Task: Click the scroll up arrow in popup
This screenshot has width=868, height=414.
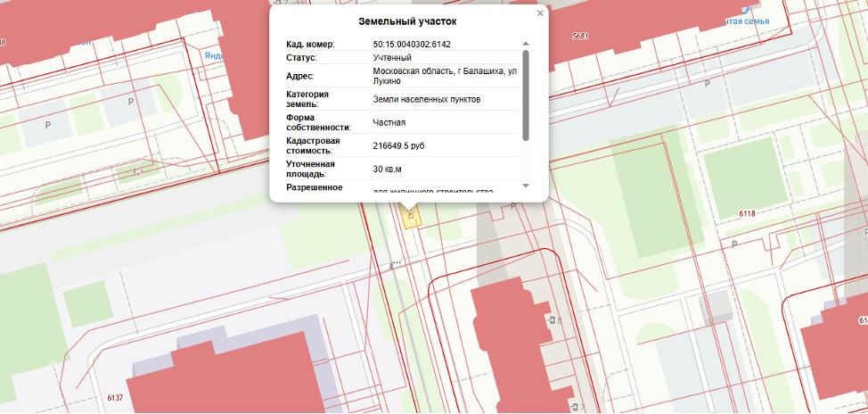Action: click(x=526, y=44)
